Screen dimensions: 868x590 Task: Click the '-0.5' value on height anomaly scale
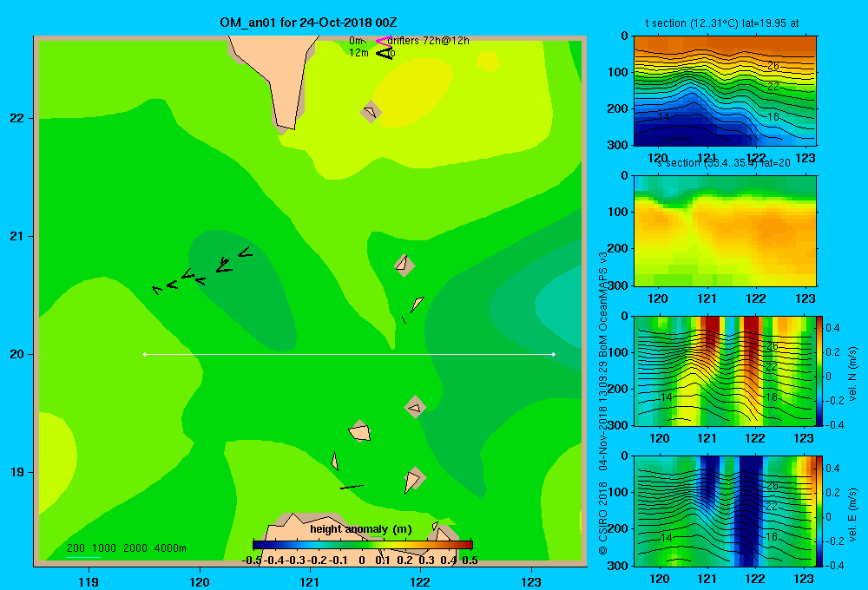tap(252, 560)
